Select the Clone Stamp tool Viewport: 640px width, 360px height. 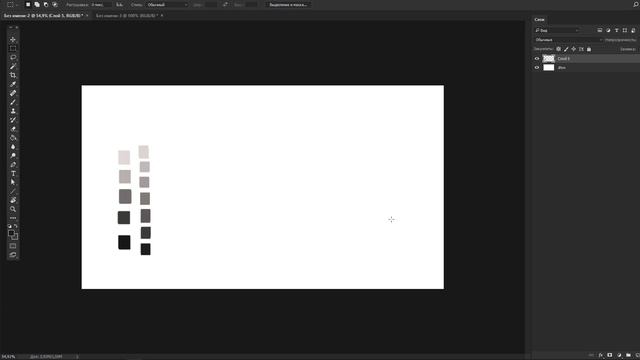[x=13, y=111]
